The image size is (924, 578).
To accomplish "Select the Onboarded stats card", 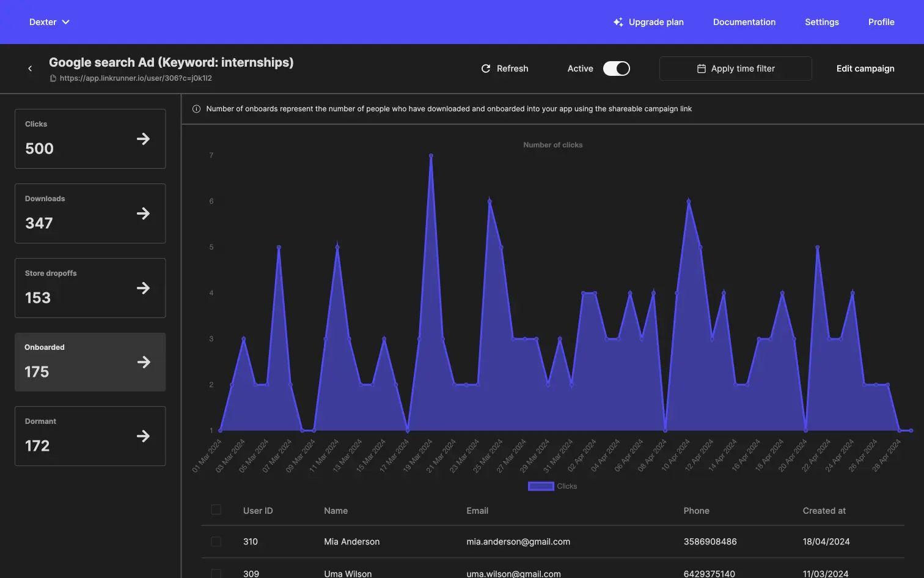I will (x=90, y=362).
